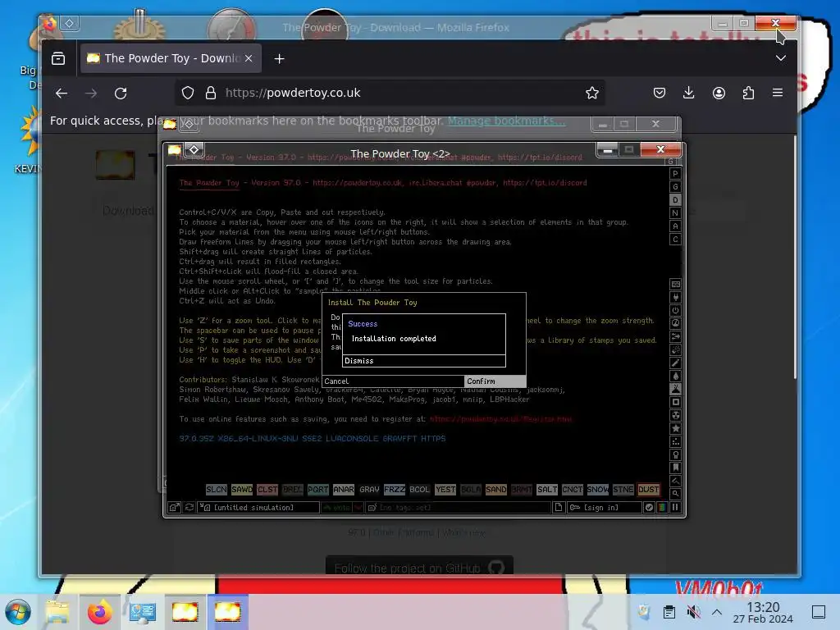
Task: Dismiss the installation completed message
Action: pyautogui.click(x=424, y=361)
